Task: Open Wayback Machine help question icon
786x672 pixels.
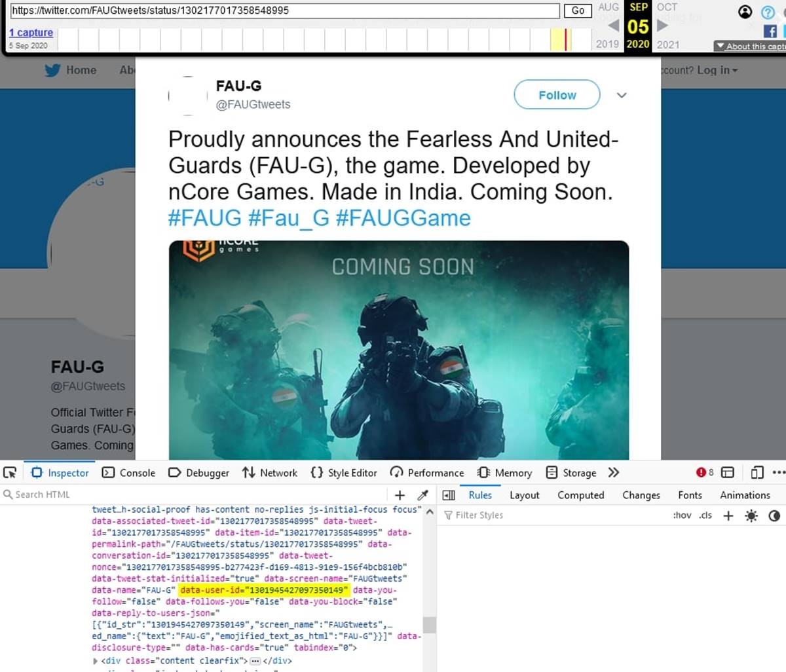Action: point(768,12)
